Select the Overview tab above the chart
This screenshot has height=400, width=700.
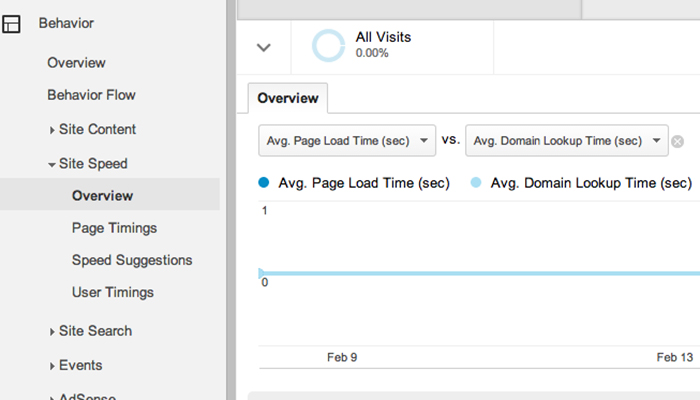[x=288, y=98]
